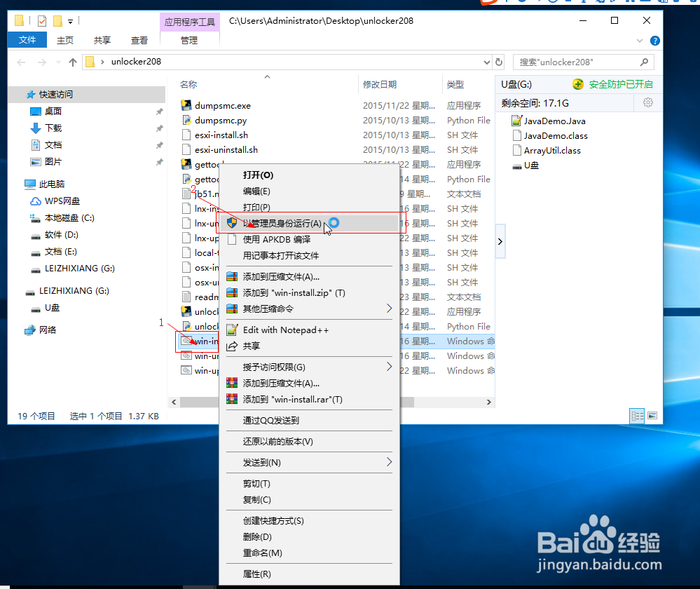Click the blue help button in the title bar
The height and width of the screenshot is (589, 700).
pos(654,40)
